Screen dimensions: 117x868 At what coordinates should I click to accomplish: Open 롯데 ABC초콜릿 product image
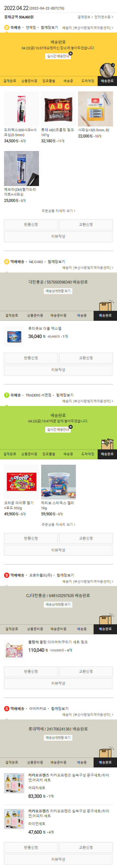pos(59,109)
